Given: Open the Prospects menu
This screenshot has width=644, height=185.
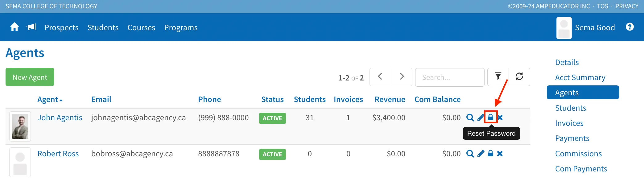Looking at the screenshot, I should pos(61,27).
